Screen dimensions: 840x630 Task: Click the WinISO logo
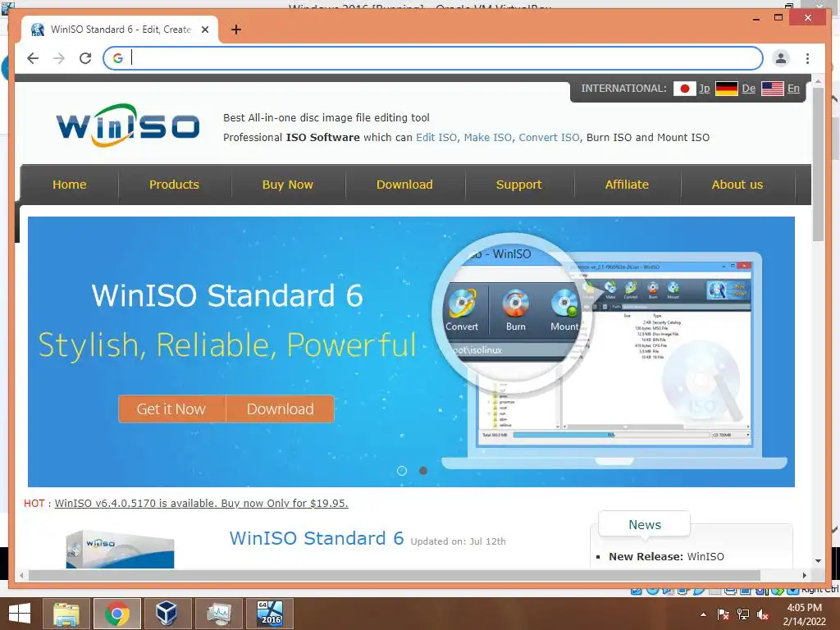[x=127, y=126]
